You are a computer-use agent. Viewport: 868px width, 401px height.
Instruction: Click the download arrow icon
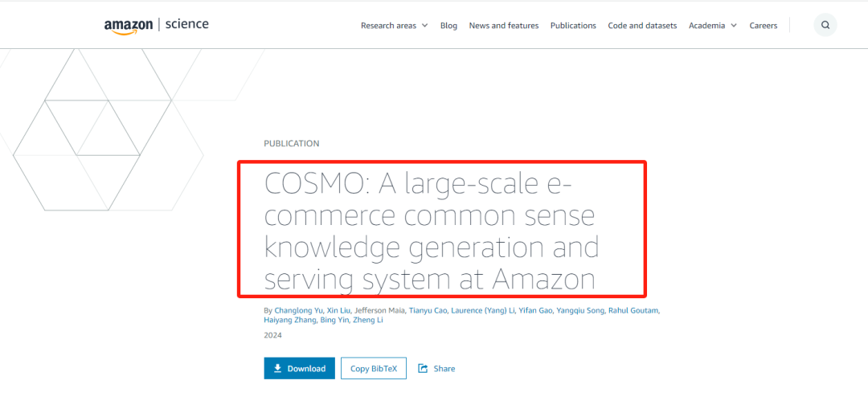[278, 368]
